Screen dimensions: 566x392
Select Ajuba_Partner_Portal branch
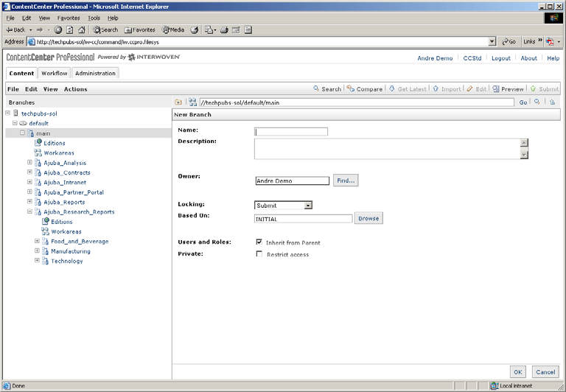74,192
